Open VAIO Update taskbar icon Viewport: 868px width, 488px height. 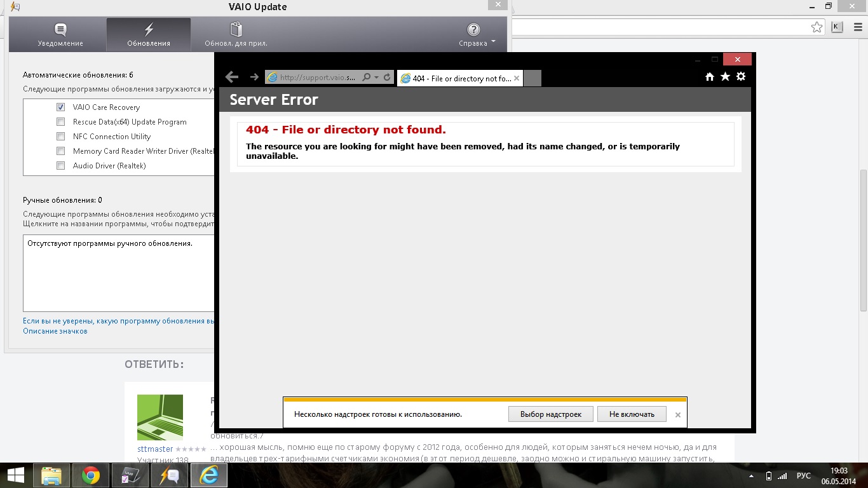point(170,475)
